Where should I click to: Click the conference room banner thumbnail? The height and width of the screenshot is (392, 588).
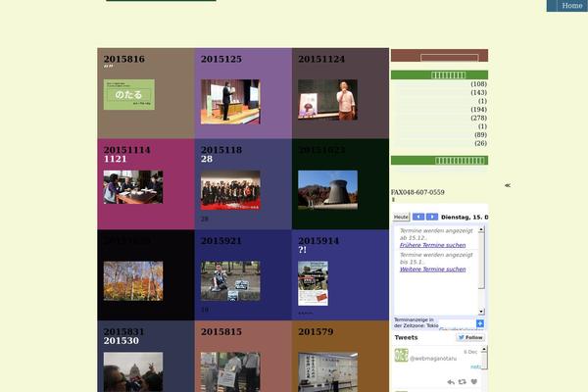[327, 372]
